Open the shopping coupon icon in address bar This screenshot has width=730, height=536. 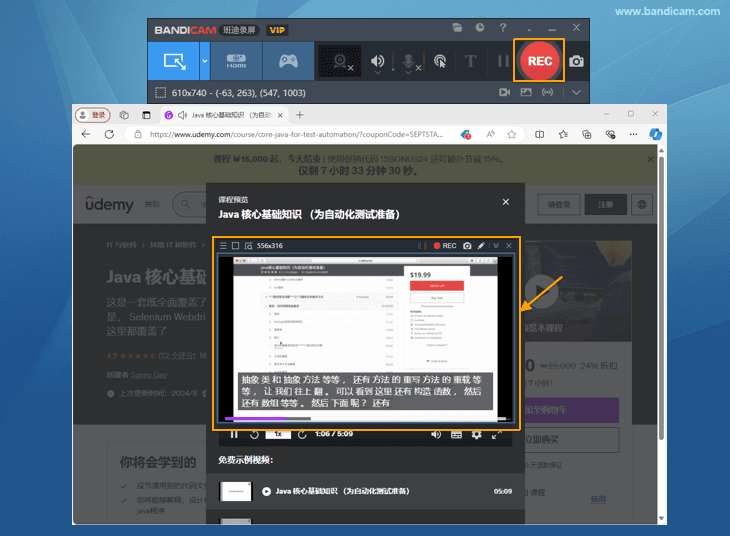click(466, 135)
